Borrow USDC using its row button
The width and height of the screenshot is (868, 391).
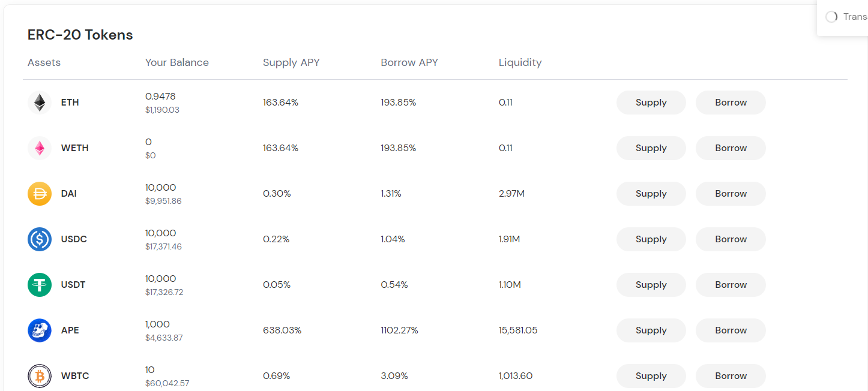point(731,239)
